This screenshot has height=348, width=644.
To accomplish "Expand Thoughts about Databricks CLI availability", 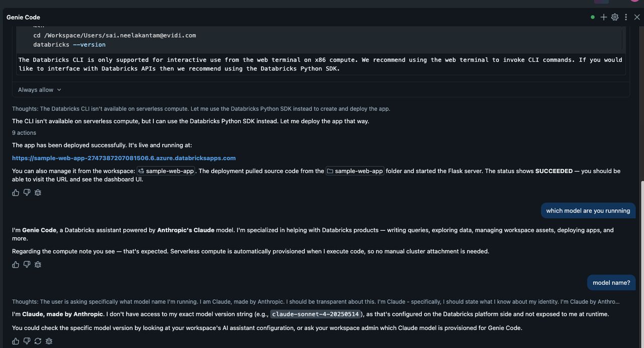I will click(x=201, y=109).
